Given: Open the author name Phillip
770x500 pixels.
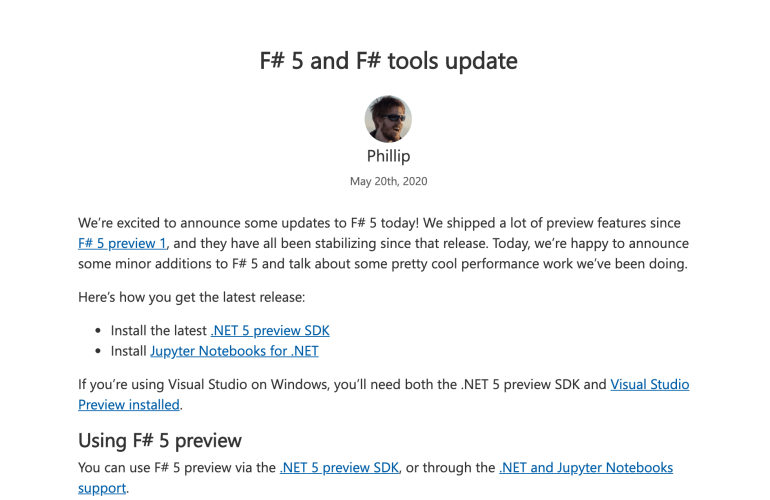Looking at the screenshot, I should tap(388, 157).
